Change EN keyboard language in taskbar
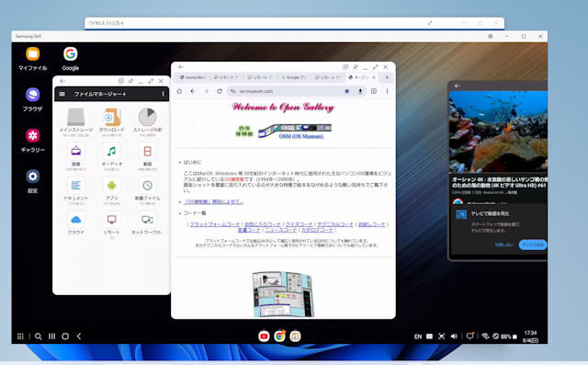This screenshot has height=365, width=588. tap(418, 336)
